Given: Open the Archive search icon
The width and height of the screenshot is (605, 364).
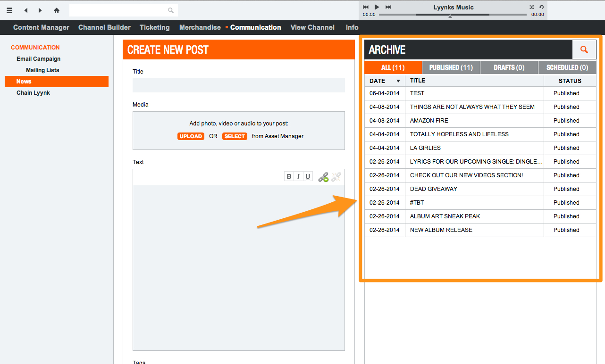Looking at the screenshot, I should click(584, 50).
